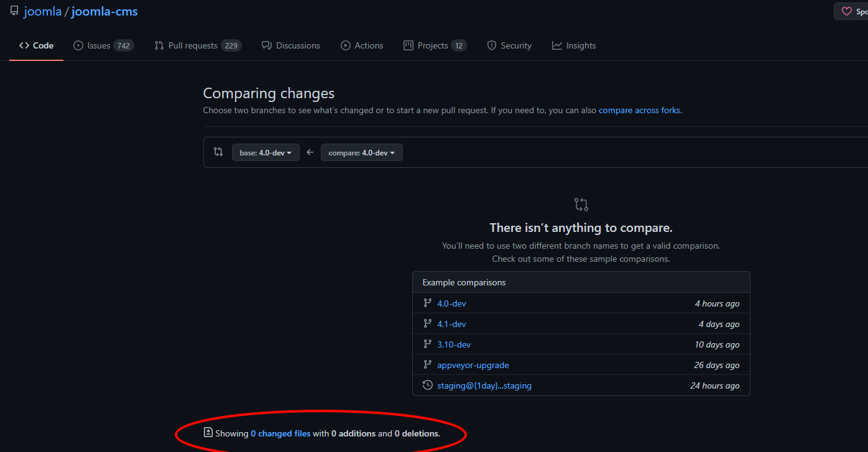Click the Projects board icon
Viewport: 868px width, 452px height.
click(409, 45)
